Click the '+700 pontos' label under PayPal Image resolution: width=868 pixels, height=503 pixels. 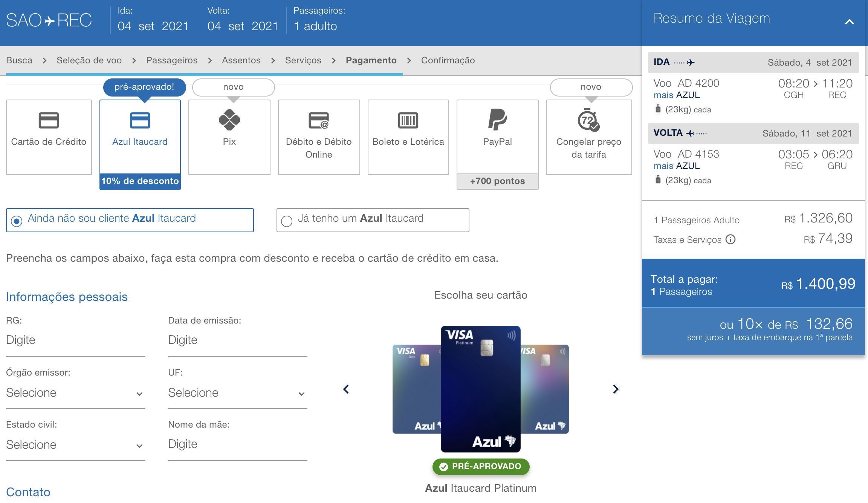pyautogui.click(x=497, y=181)
